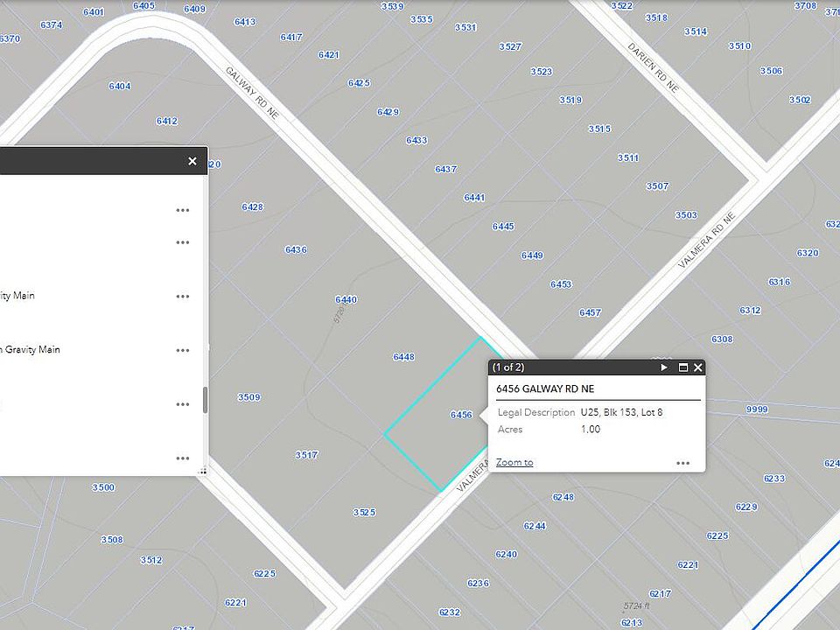
Task: Select parcel labeled 6437
Action: coord(445,169)
